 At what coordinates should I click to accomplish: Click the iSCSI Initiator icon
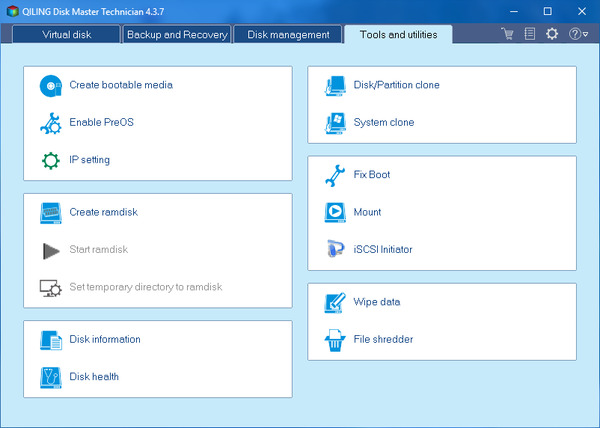point(335,250)
